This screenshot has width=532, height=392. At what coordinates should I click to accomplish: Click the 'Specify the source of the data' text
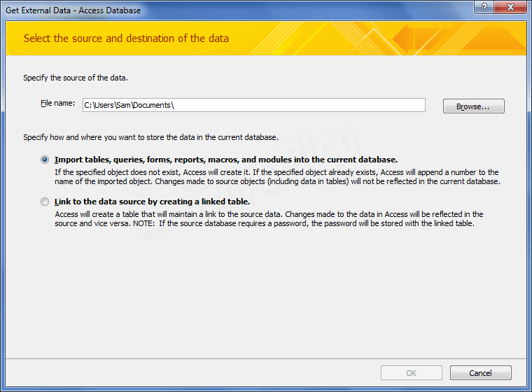(x=76, y=78)
